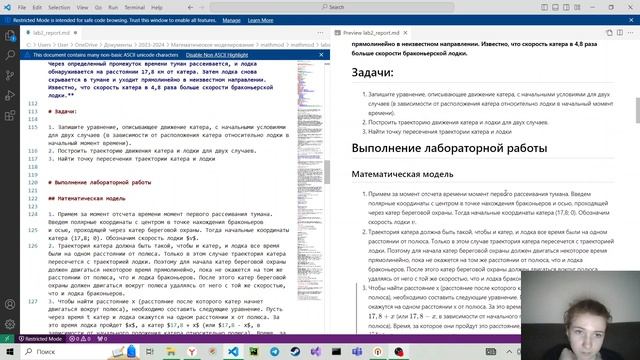Click the '# Задачи:' heading in editor
The height and width of the screenshot is (360, 640).
[x=62, y=111]
